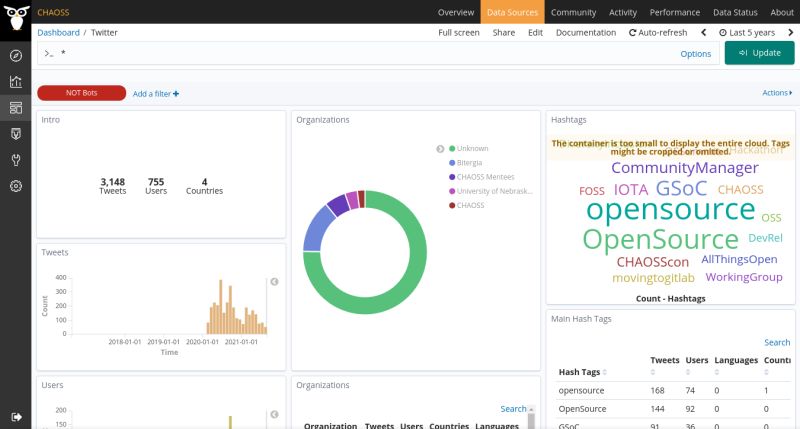Open the Community menu
This screenshot has width=800, height=429.
pyautogui.click(x=573, y=12)
